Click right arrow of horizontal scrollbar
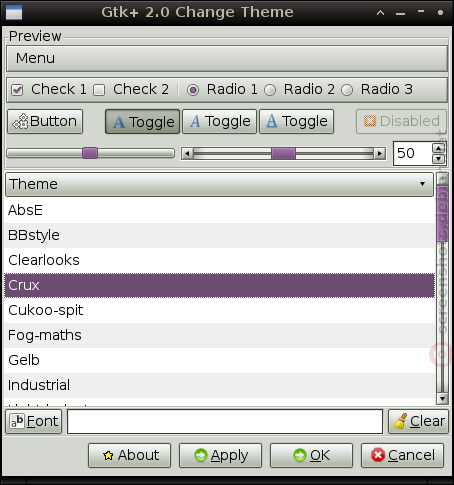This screenshot has width=454, height=485. [x=379, y=154]
